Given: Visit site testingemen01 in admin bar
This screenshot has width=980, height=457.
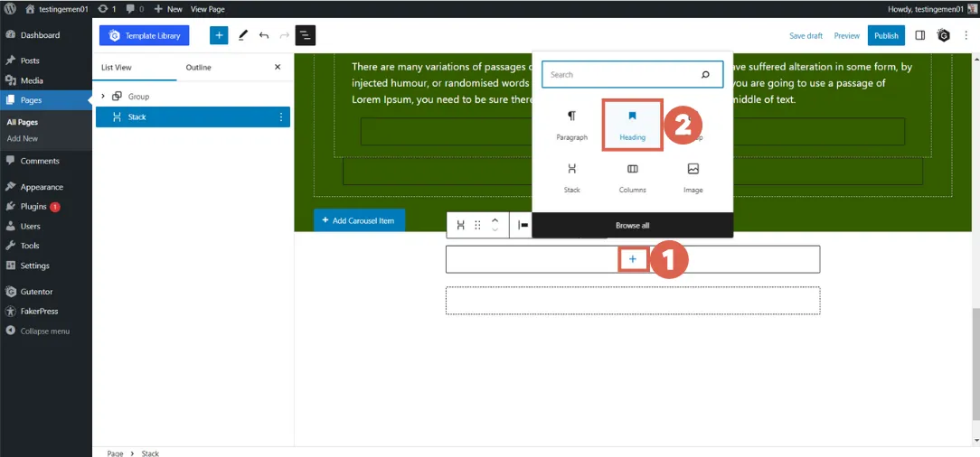Looking at the screenshot, I should pyautogui.click(x=58, y=9).
